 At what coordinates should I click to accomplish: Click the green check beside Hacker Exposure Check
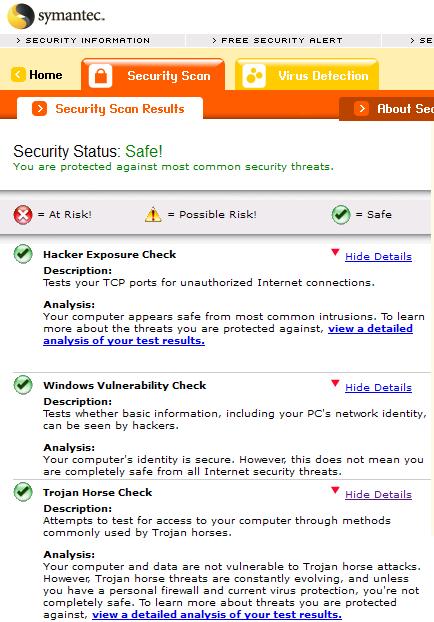pyautogui.click(x=23, y=254)
